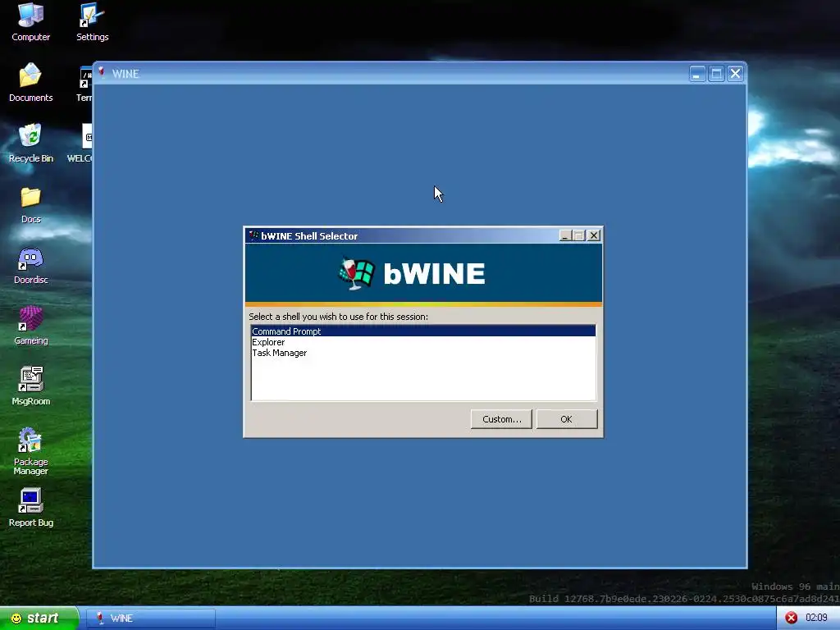This screenshot has width=840, height=630.
Task: Minimize the bWINE Shell Selector dialog
Action: [565, 235]
